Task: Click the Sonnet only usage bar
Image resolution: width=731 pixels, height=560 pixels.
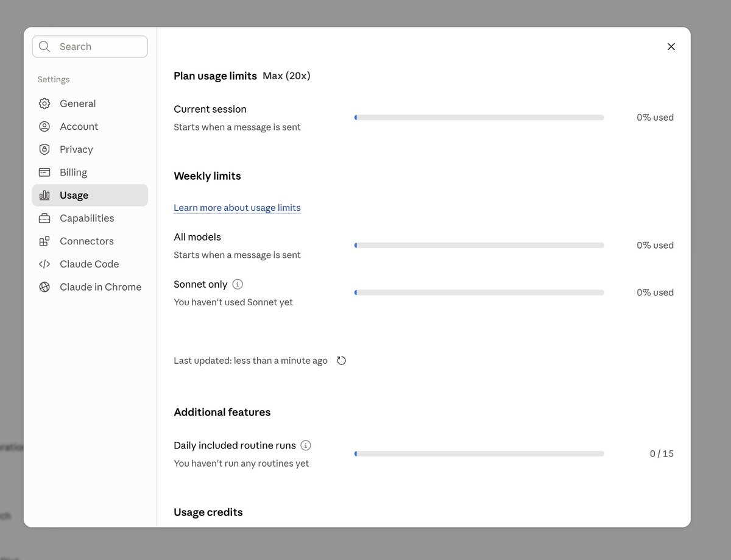Action: click(x=479, y=292)
